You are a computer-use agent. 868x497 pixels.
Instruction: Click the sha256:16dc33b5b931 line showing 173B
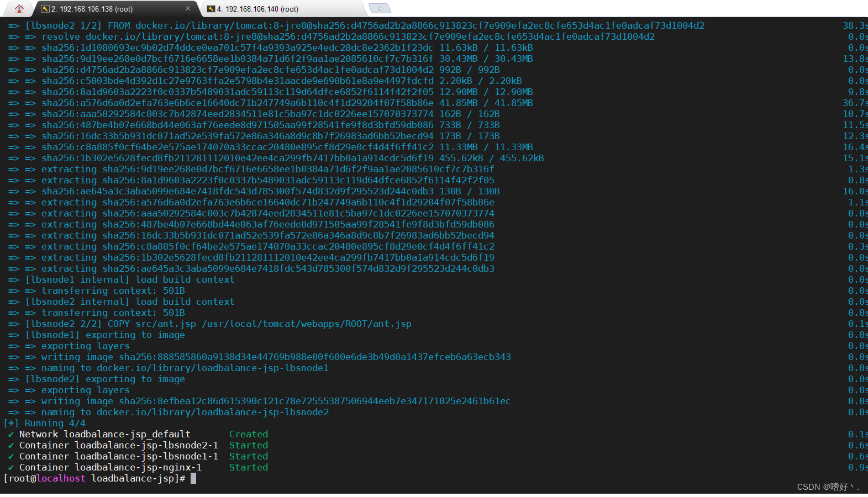254,136
